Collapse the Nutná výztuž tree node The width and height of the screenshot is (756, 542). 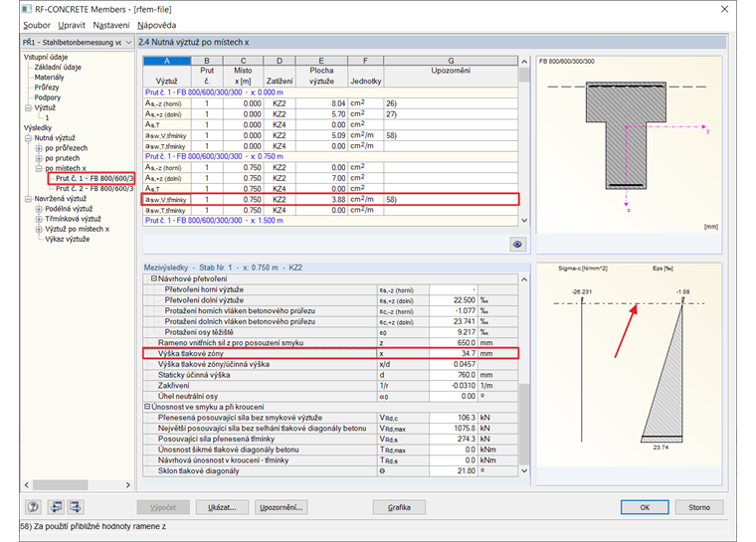pos(30,138)
